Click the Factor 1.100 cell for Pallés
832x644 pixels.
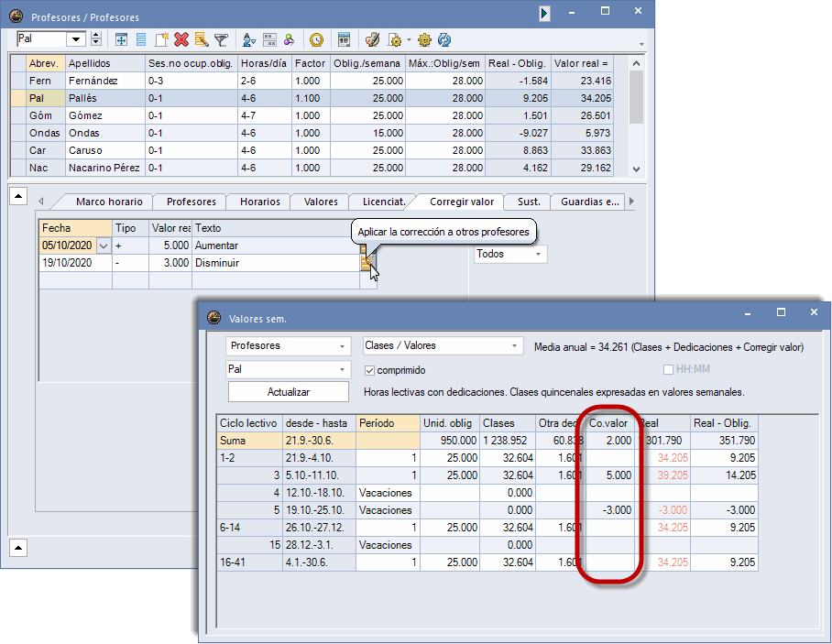point(311,98)
